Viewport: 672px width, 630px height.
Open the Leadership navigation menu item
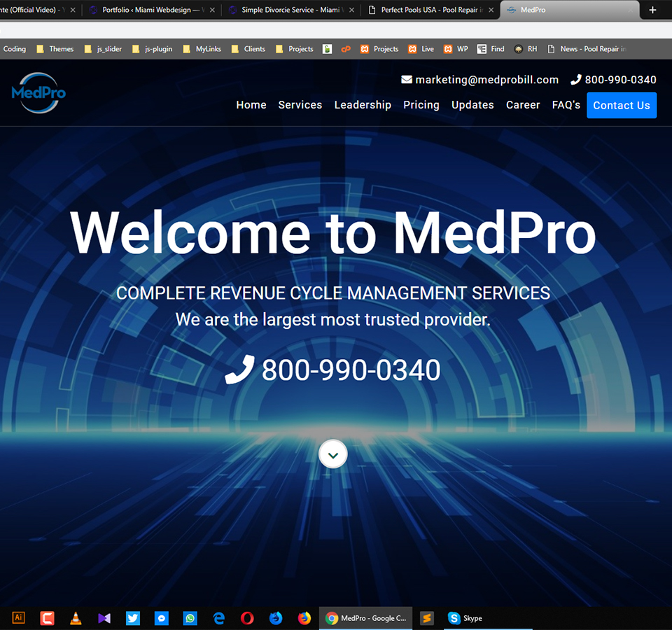[x=363, y=105]
